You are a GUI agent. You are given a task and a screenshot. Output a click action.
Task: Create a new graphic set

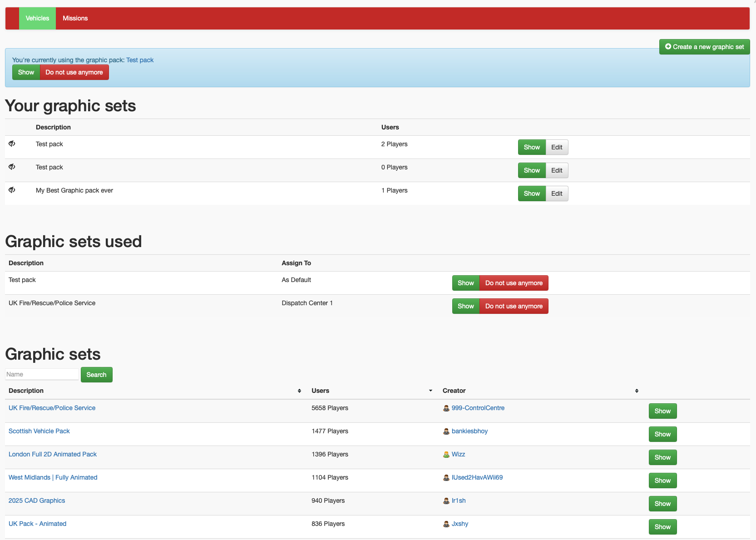tap(704, 47)
